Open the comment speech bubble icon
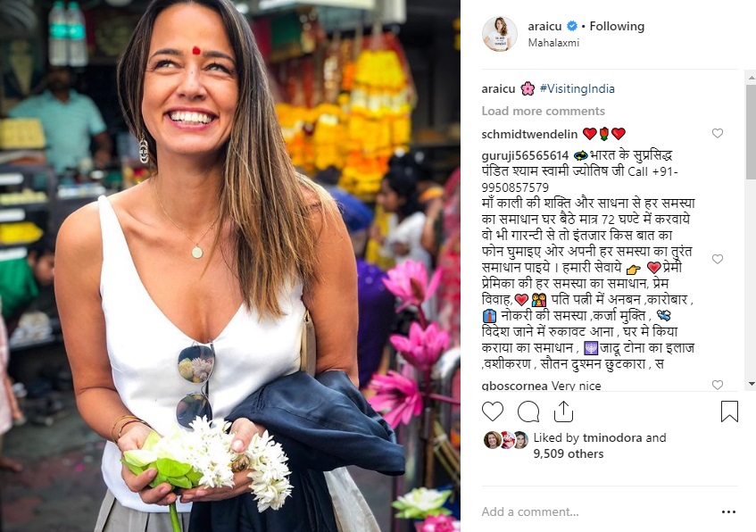This screenshot has height=532, width=756. [x=528, y=411]
